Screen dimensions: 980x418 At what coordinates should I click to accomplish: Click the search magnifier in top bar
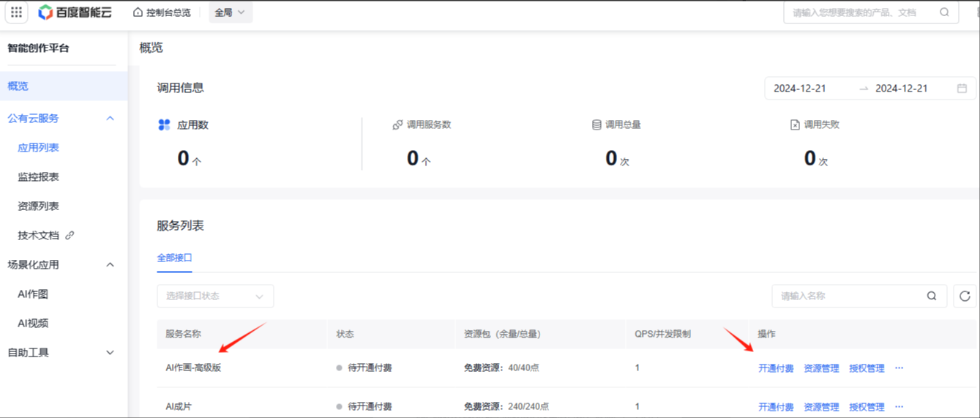pos(944,12)
